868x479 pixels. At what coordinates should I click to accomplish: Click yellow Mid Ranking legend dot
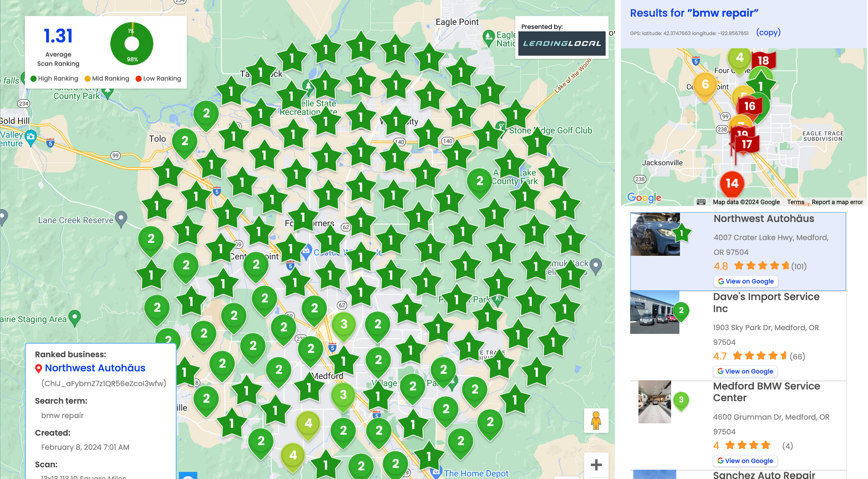[88, 79]
